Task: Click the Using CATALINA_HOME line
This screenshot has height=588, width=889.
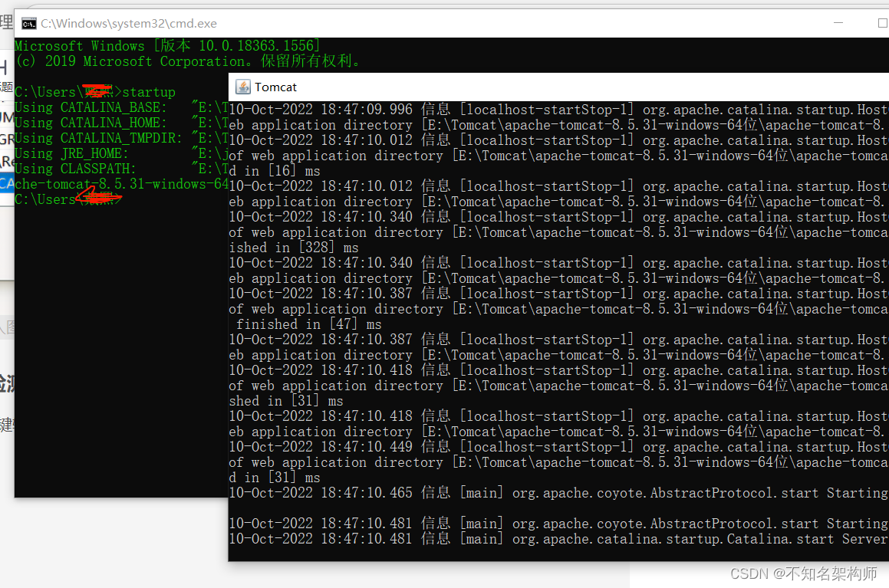Action: click(x=122, y=123)
